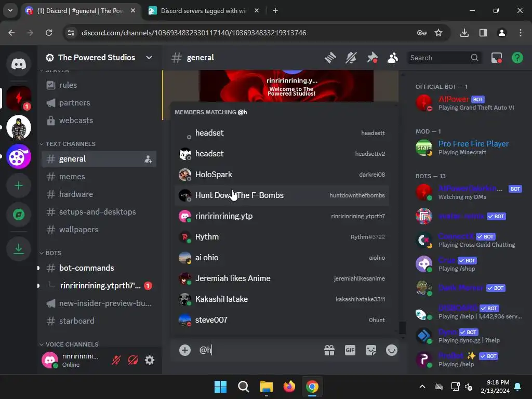This screenshot has width=532, height=399.
Task: Switch to wallpapers channel
Action: pos(99,230)
